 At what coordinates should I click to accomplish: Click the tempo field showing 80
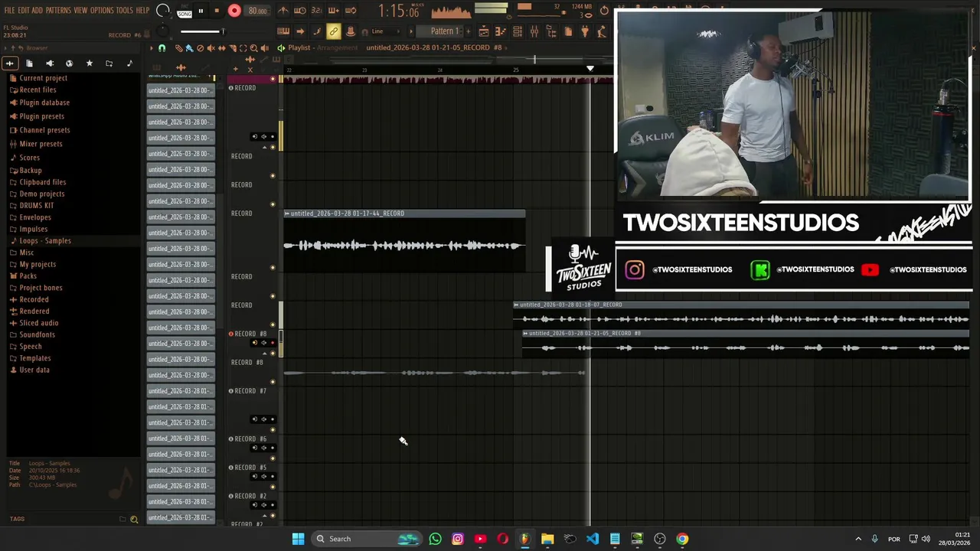coord(257,11)
